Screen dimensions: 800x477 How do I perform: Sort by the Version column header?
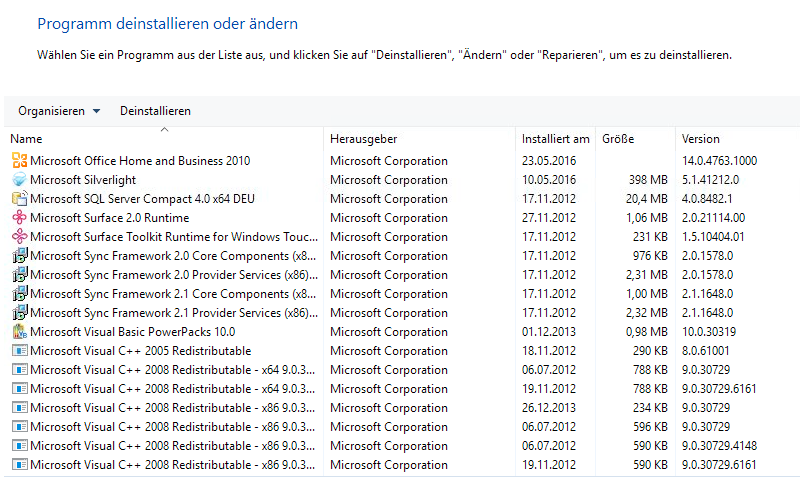pos(737,139)
